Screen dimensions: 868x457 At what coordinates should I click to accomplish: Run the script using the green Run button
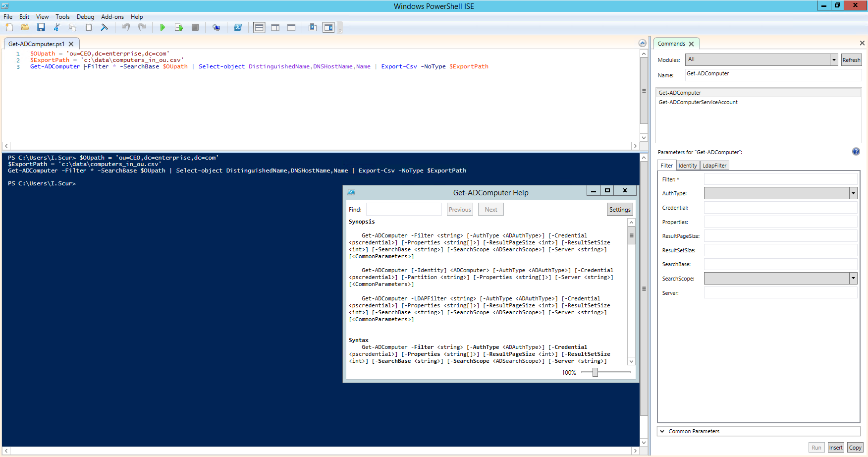tap(163, 27)
